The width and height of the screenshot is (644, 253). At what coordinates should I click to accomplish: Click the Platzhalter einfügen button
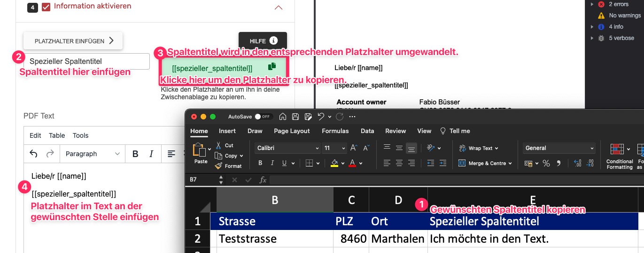coord(73,41)
